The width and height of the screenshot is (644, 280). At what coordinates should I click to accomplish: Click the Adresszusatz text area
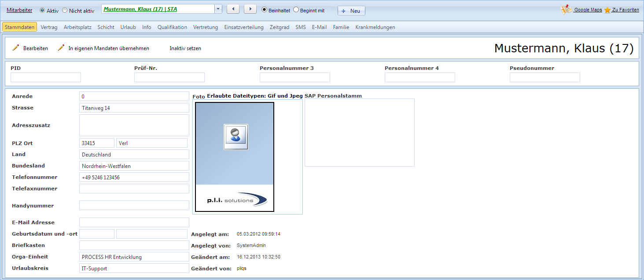(x=134, y=125)
